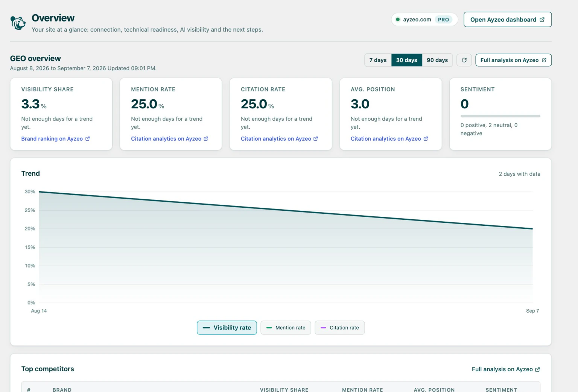Click the AVG. POSITION column header in competitors table
The width and height of the screenshot is (578, 392).
tap(434, 390)
